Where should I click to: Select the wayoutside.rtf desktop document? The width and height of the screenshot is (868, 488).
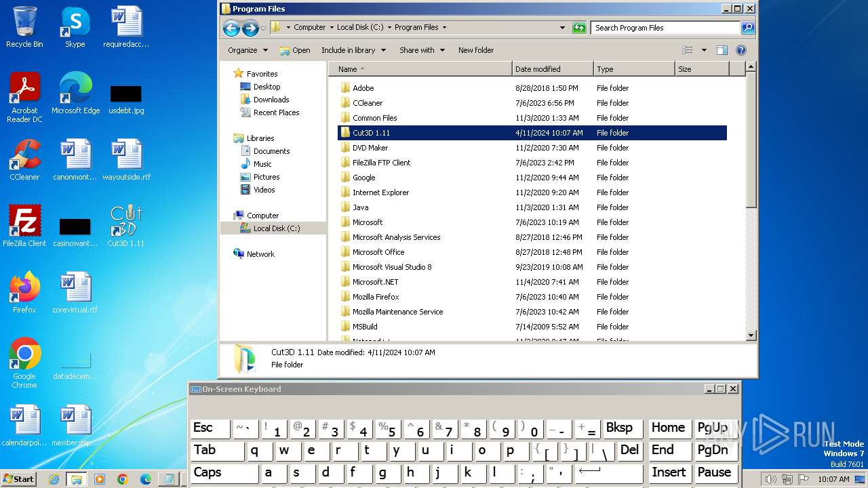126,160
